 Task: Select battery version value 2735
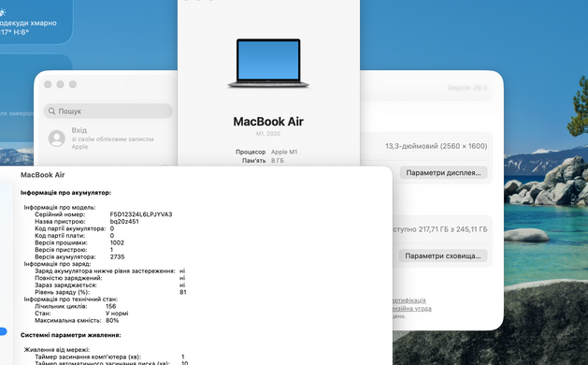(x=118, y=256)
